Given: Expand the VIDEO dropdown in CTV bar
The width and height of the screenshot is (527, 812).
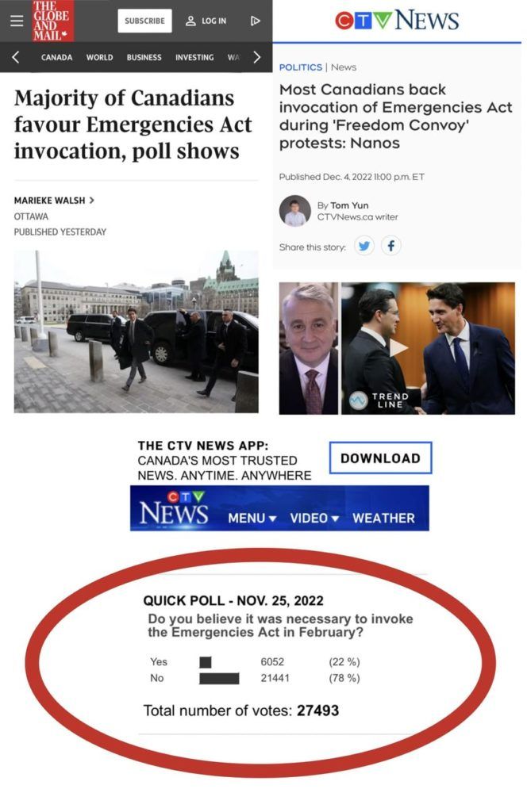Looking at the screenshot, I should 314,518.
